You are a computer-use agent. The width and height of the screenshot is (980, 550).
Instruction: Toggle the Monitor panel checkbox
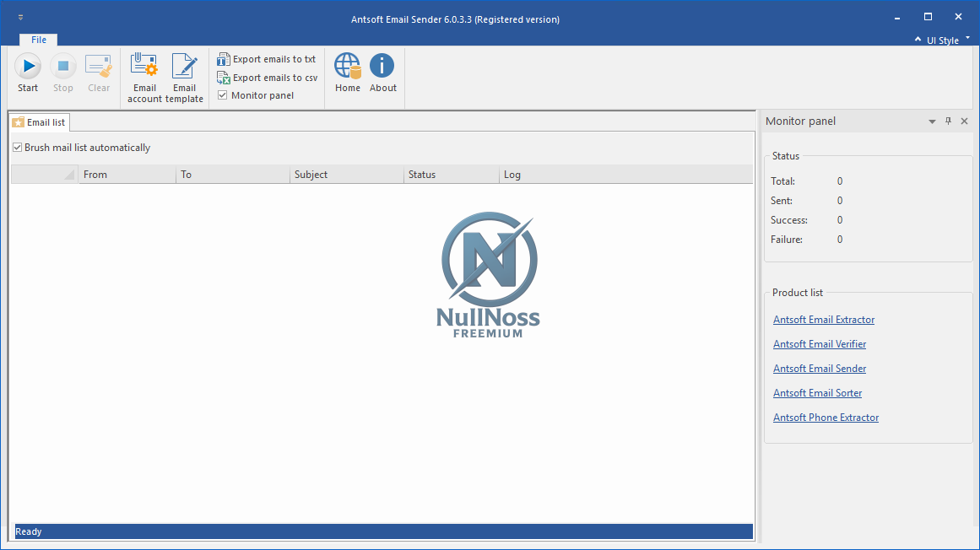coord(223,95)
